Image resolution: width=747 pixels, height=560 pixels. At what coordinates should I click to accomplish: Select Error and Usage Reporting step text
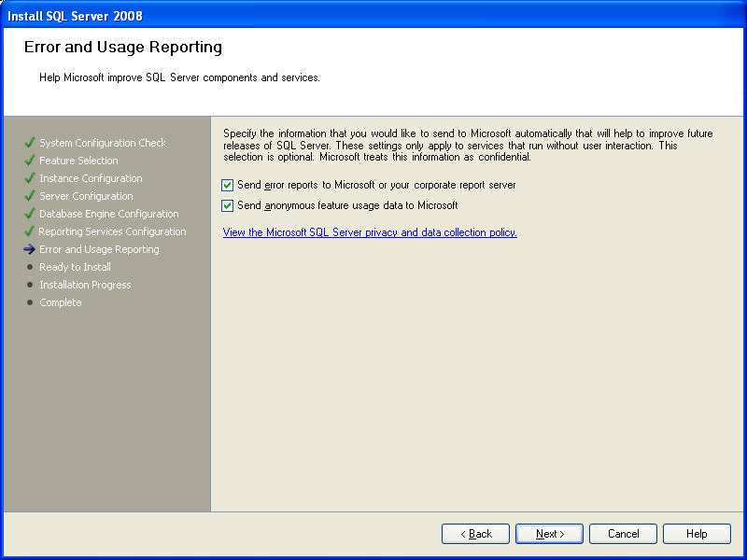tap(99, 249)
